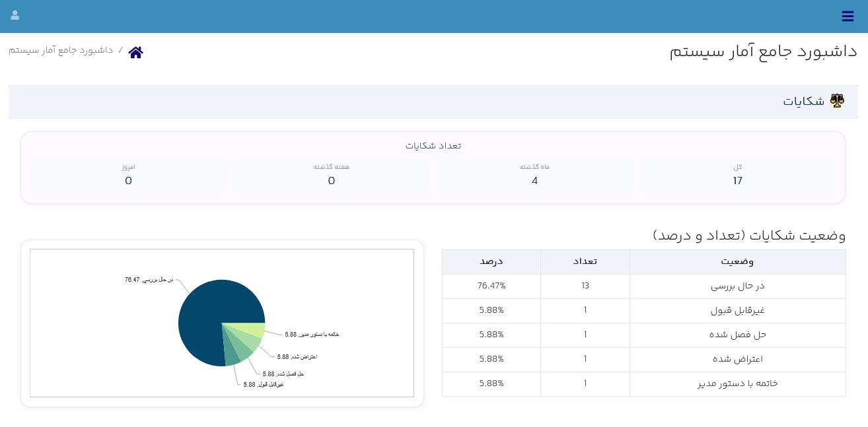Viewport: 868px width, 427px height.
Task: Select the شکایات section header
Action: (x=433, y=102)
